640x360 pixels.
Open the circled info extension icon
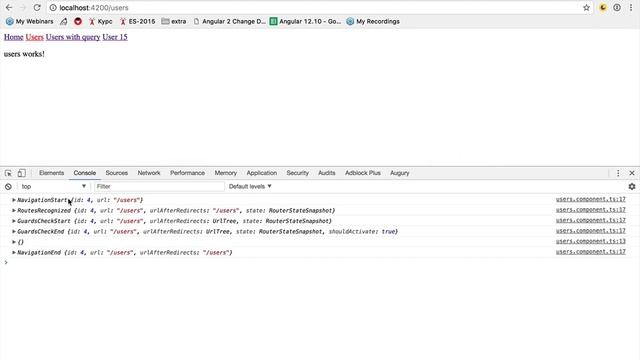(617, 8)
